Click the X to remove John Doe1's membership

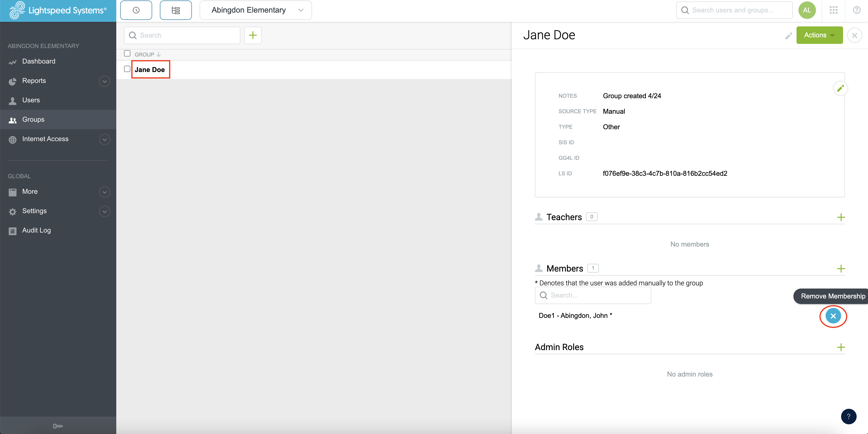(833, 316)
